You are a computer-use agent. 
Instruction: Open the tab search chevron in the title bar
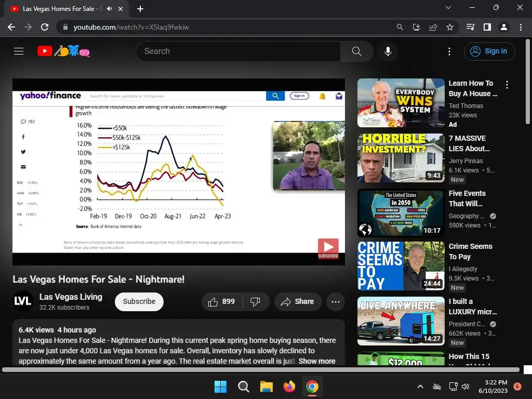coord(448,7)
